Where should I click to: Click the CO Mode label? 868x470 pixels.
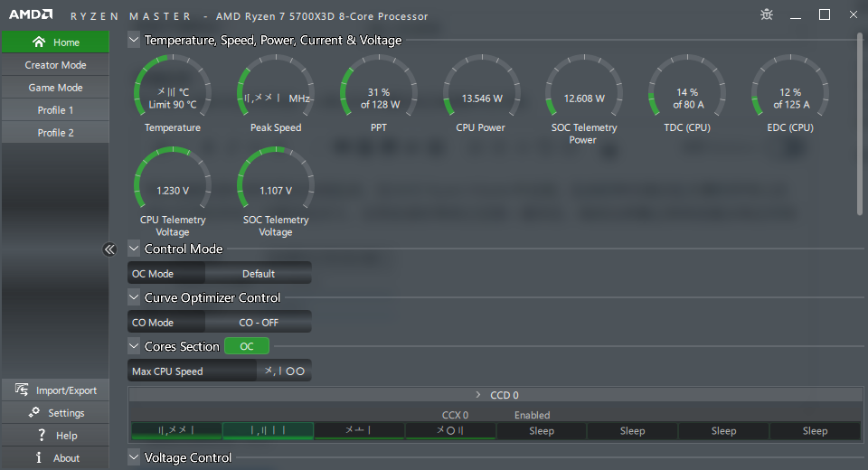click(153, 322)
